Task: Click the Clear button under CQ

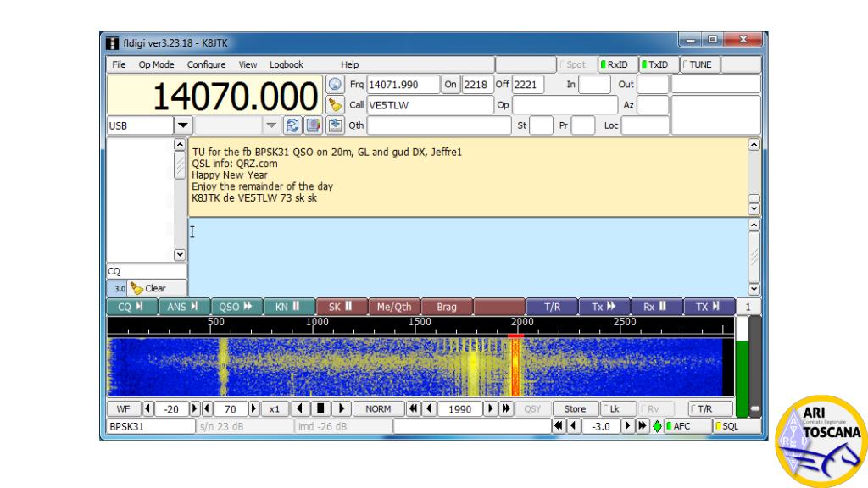Action: [157, 288]
